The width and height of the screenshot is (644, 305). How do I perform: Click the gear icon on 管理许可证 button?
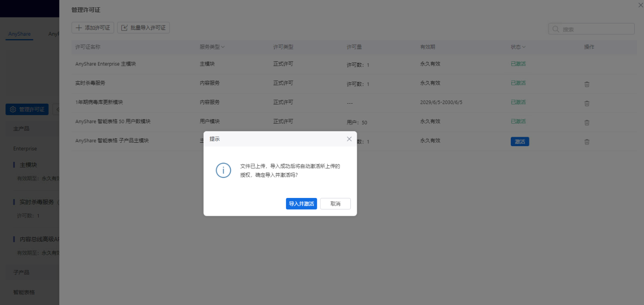click(x=13, y=109)
